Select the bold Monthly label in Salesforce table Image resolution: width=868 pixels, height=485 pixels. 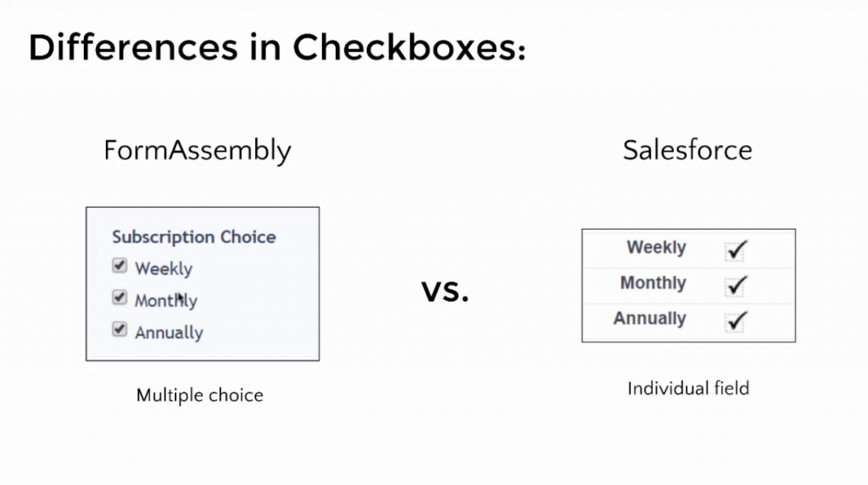tap(653, 282)
